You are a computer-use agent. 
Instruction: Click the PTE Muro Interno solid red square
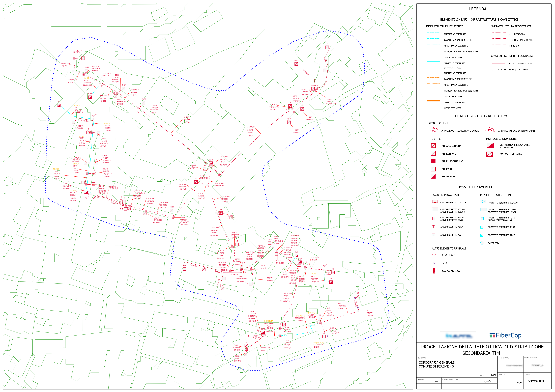click(433, 161)
